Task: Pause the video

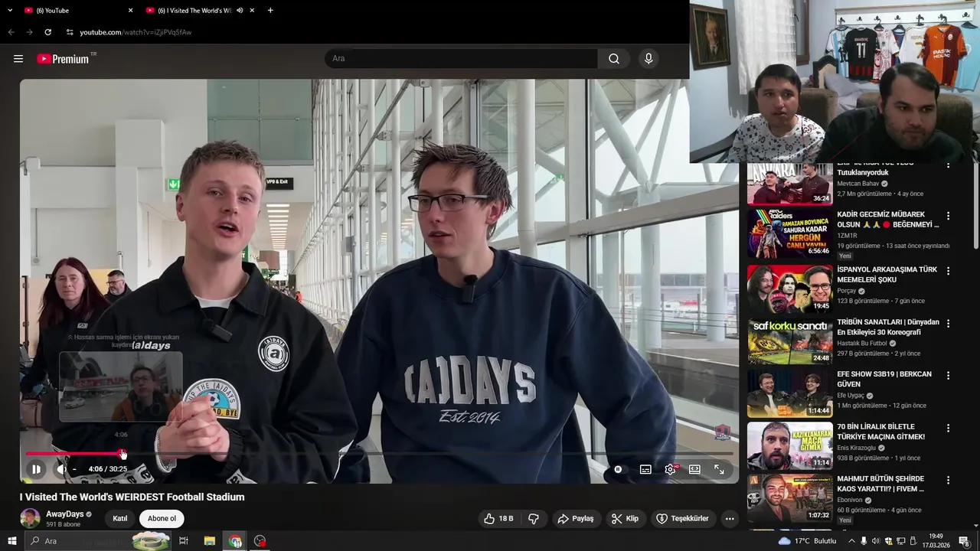Action: (x=36, y=469)
